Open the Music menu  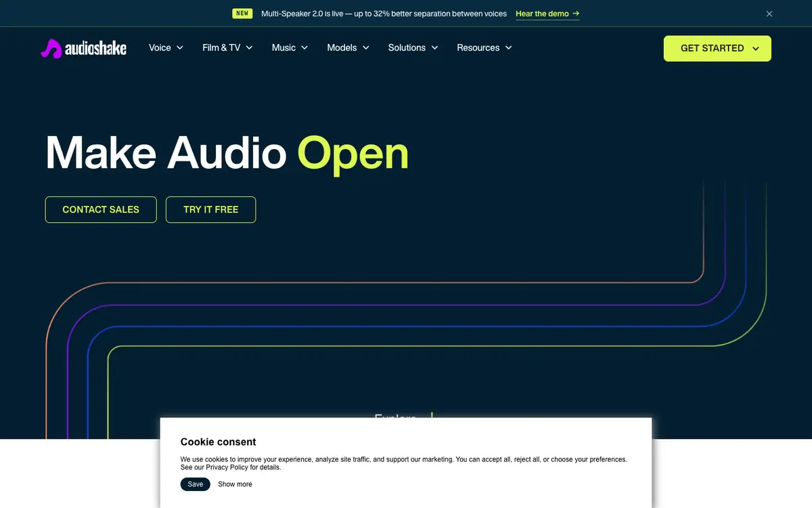coord(290,48)
